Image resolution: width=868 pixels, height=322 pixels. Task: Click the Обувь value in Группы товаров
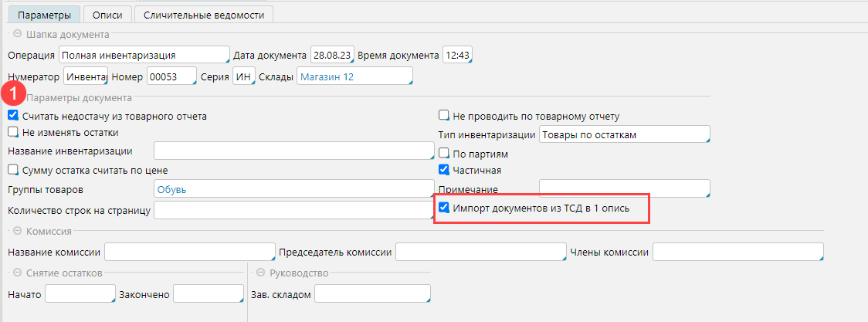[293, 189]
